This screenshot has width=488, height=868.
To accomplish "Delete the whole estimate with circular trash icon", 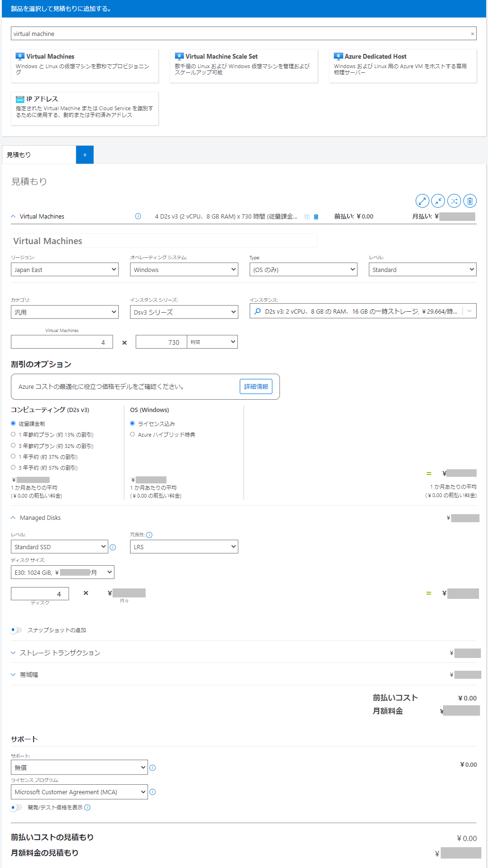I will (470, 201).
